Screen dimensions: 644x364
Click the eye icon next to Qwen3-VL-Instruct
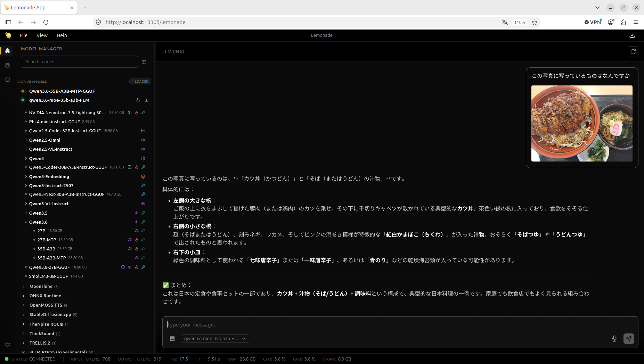point(143,204)
